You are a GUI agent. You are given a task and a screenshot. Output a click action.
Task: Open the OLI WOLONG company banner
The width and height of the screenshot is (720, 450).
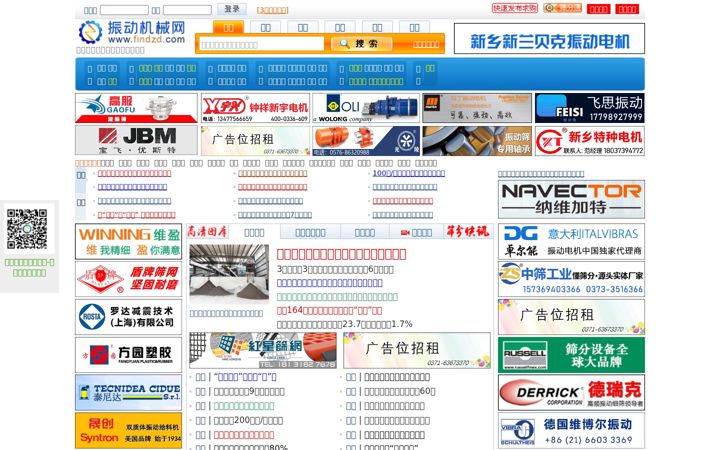point(366,108)
